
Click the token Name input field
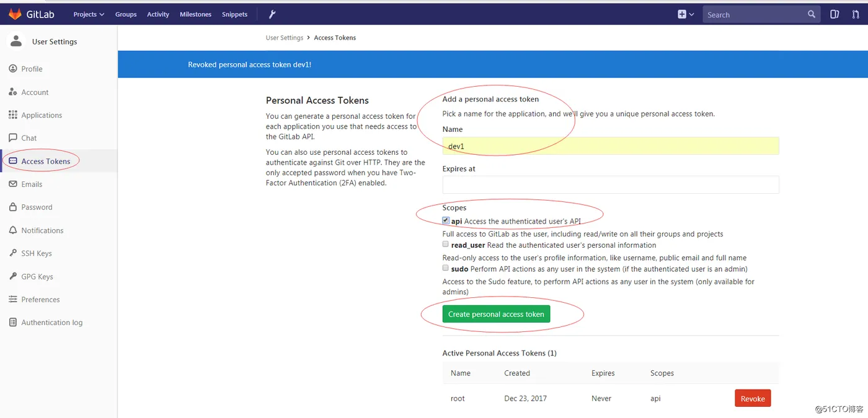pos(611,146)
